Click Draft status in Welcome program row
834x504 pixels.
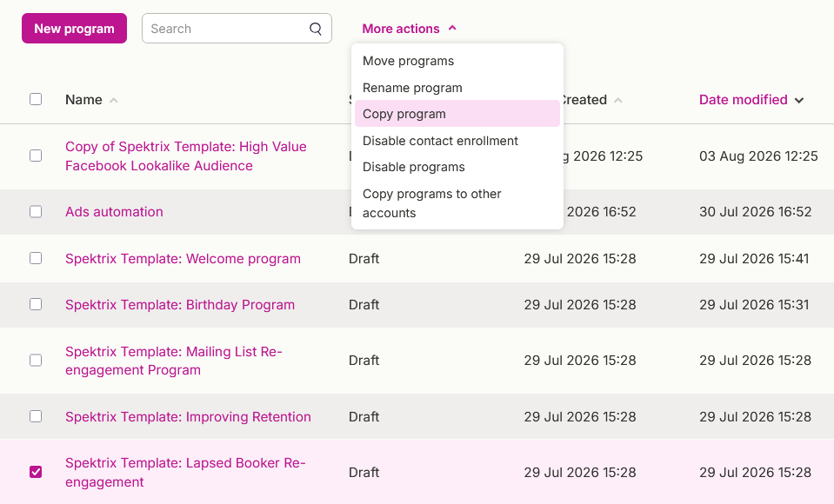364,258
